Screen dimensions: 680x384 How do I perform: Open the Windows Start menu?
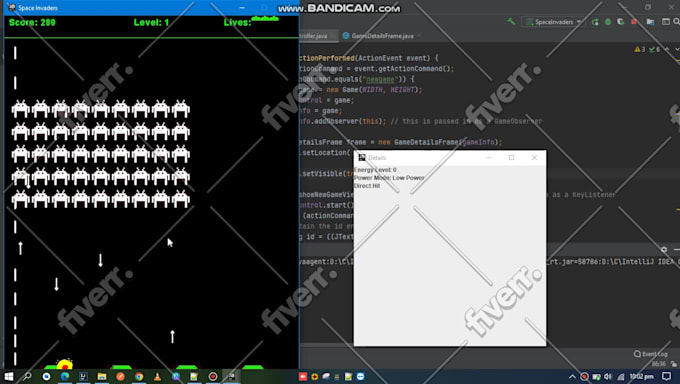coord(9,376)
